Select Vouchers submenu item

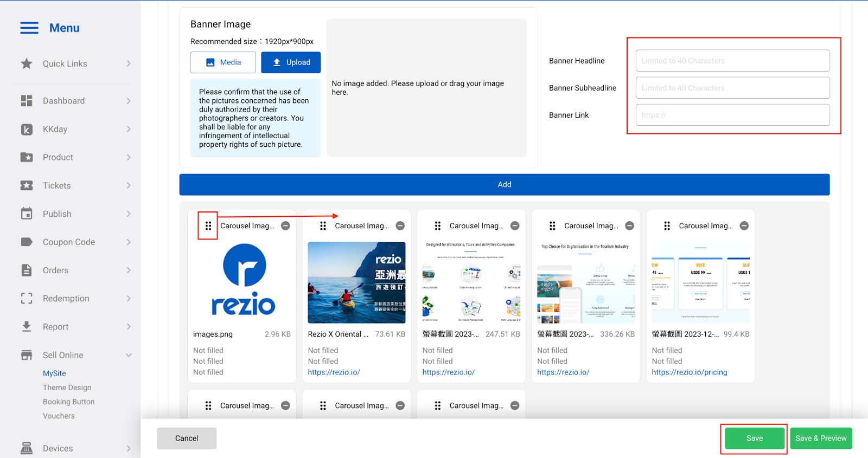pyautogui.click(x=59, y=416)
